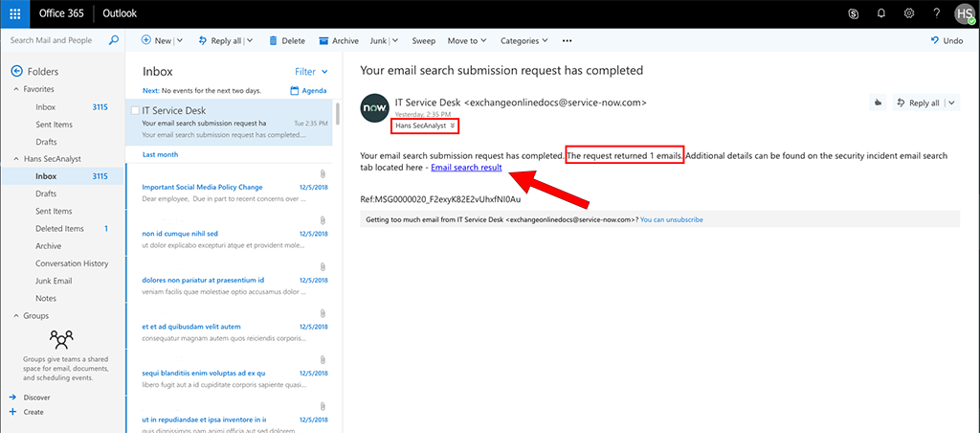Screen dimensions: 980x433
Task: Mark the message as Junk
Action: 378,40
